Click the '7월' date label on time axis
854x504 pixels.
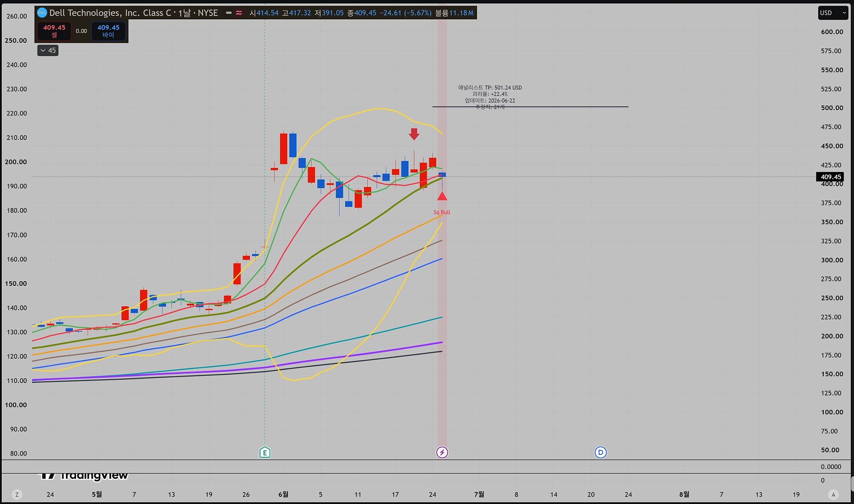pos(479,494)
